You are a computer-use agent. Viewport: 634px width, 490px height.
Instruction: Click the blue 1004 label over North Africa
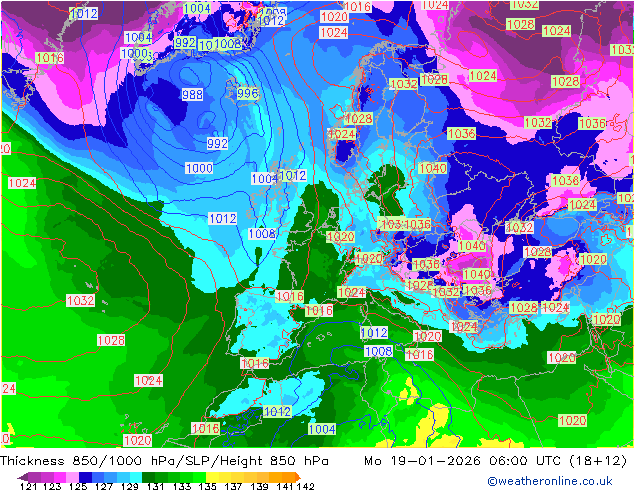tap(322, 429)
